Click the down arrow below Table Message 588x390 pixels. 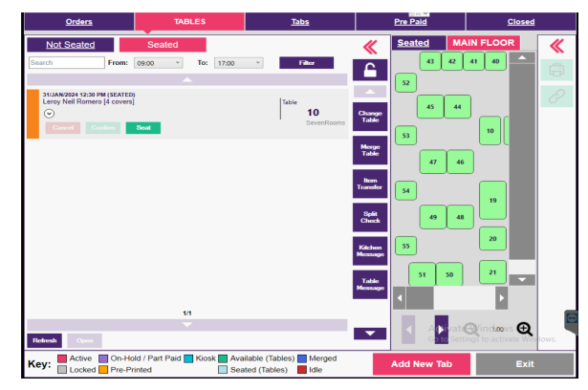[369, 334]
